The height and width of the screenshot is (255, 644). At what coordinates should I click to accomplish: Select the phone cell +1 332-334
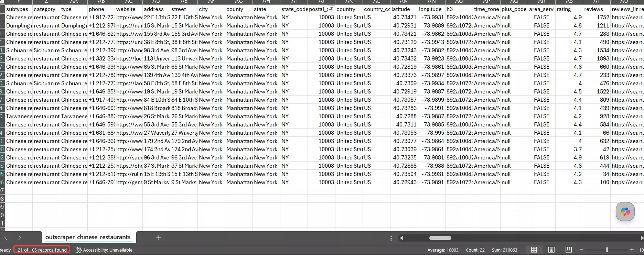click(x=101, y=58)
